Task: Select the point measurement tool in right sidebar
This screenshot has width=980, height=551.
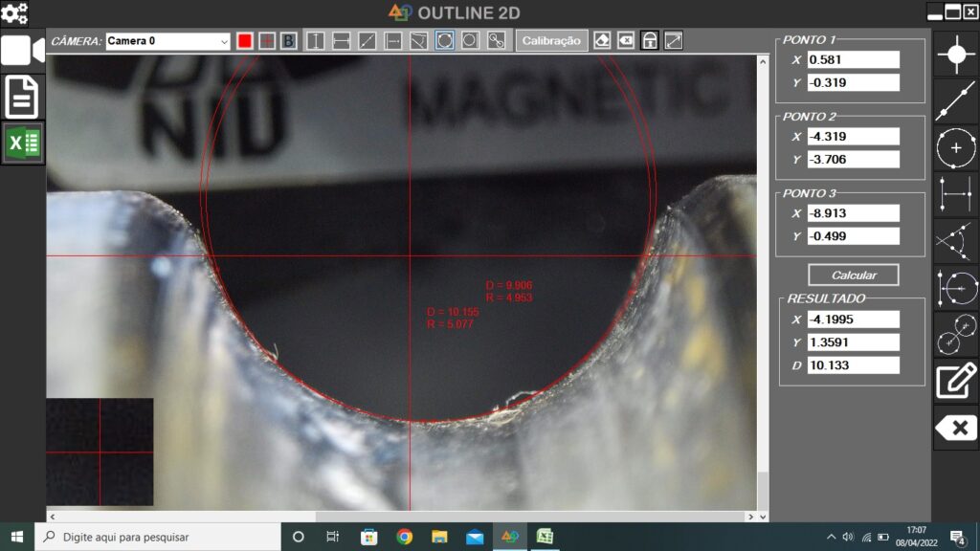Action: [955, 55]
